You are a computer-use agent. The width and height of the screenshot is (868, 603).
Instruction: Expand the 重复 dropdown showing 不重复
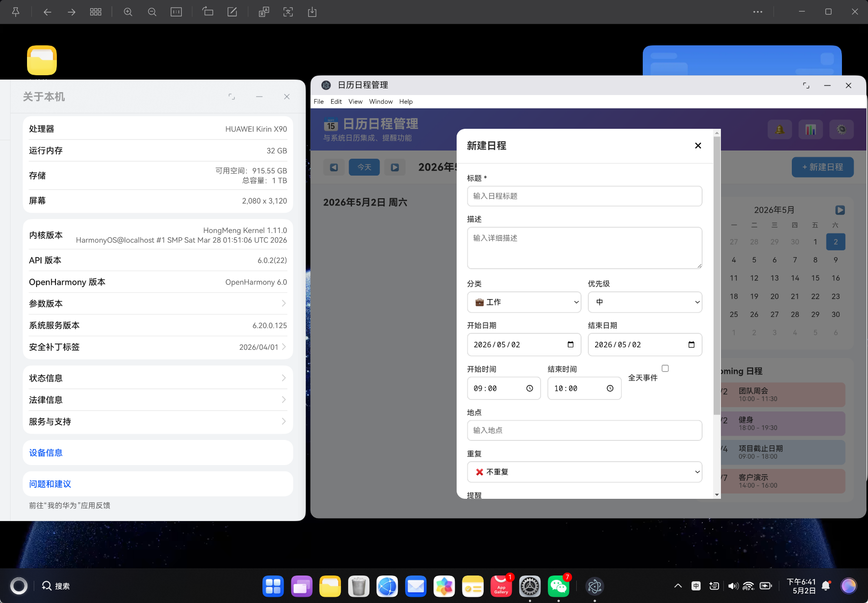[x=584, y=472]
